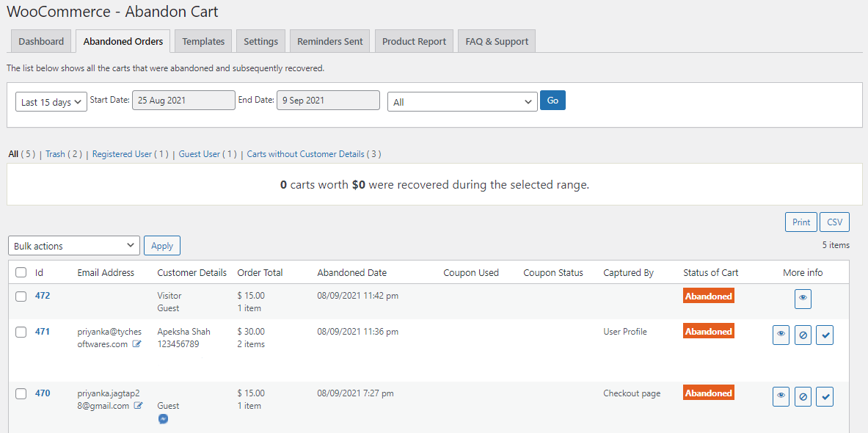Click the Order Total column header

coord(260,272)
